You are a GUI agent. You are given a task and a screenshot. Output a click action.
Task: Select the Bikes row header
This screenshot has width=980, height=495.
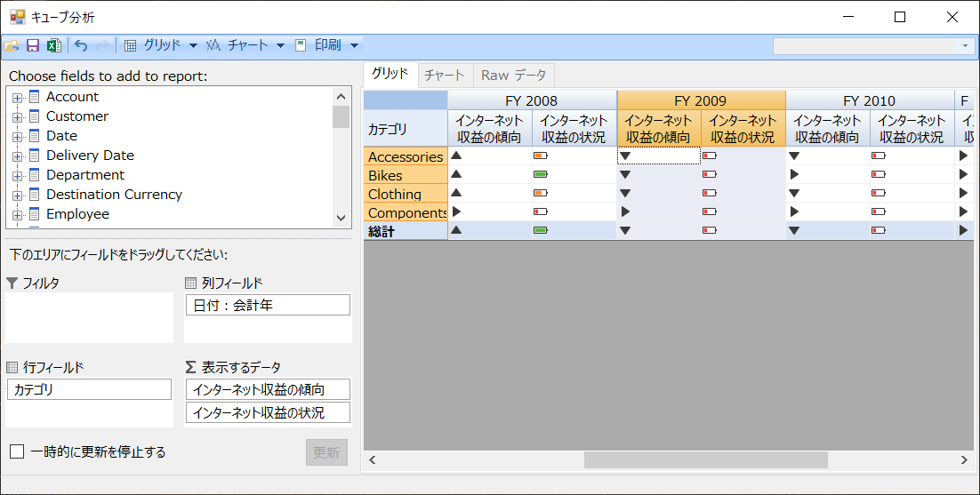(x=406, y=175)
